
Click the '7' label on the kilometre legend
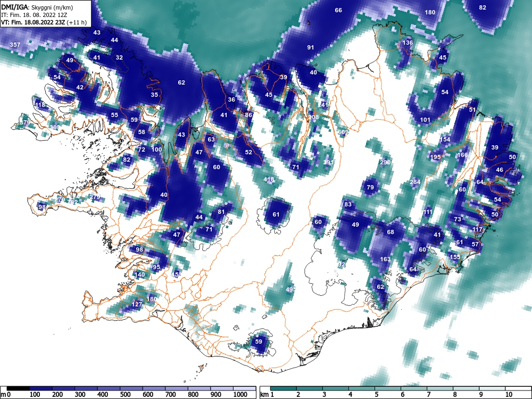[x=428, y=395]
